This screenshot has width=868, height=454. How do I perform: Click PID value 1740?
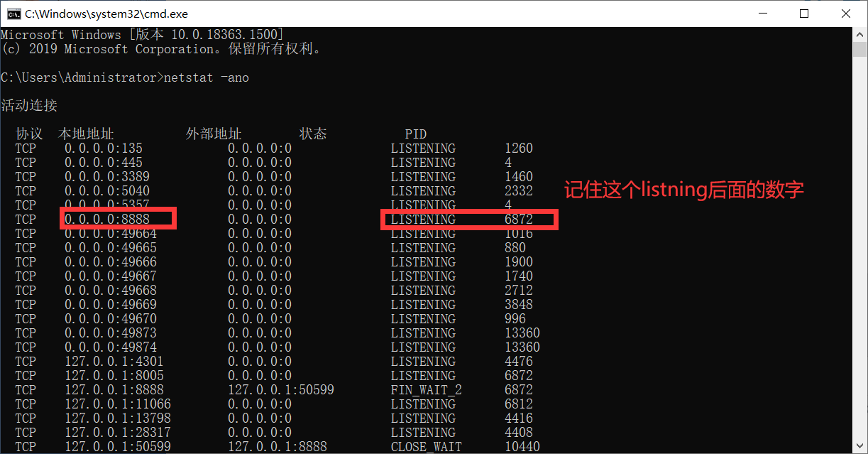click(519, 276)
